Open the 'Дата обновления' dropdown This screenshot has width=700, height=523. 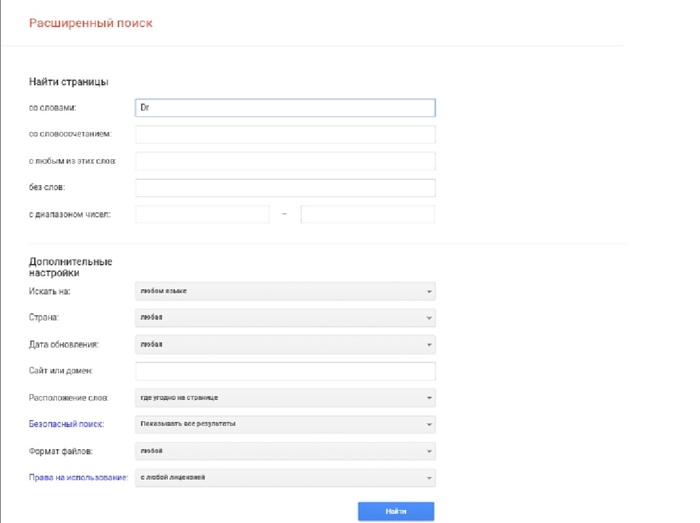[285, 345]
